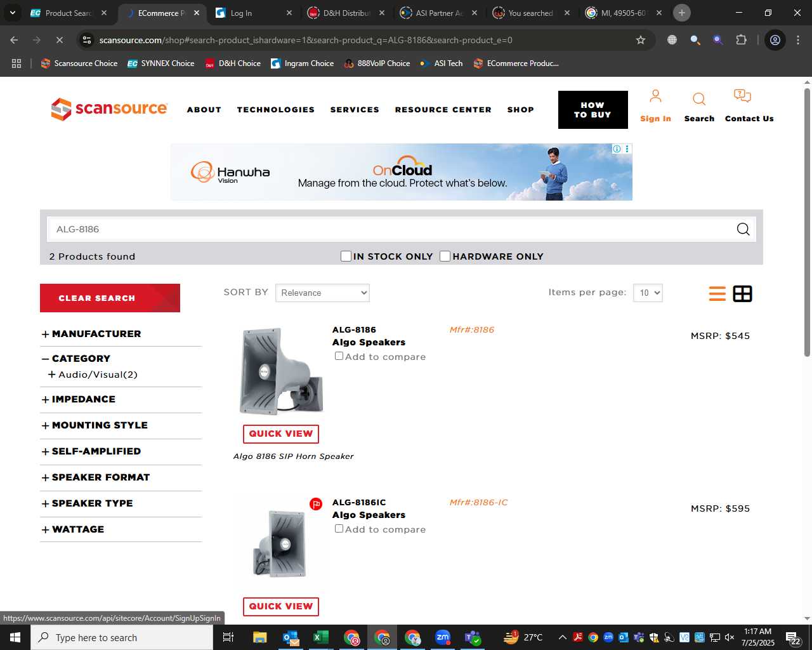Open the SHOP menu
The height and width of the screenshot is (650, 812).
[x=521, y=110]
